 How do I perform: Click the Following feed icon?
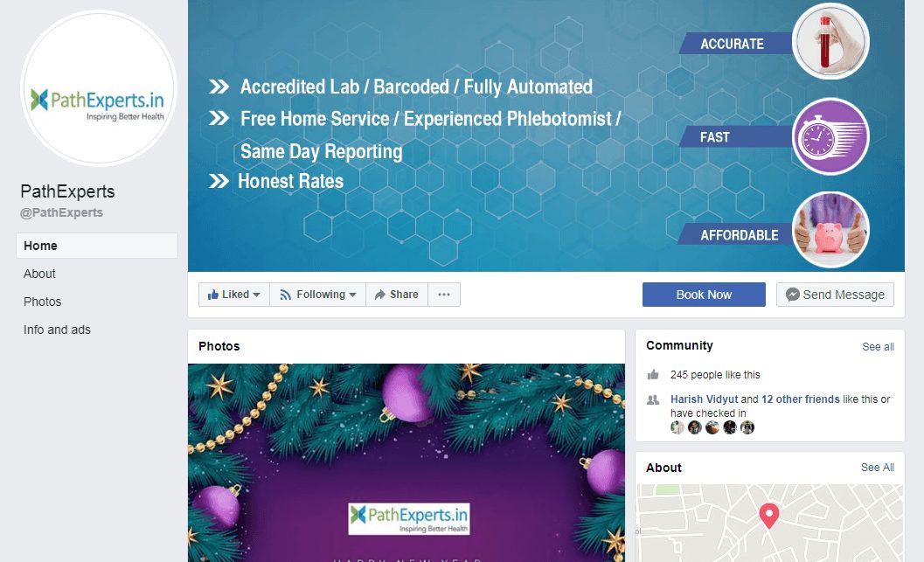286,295
